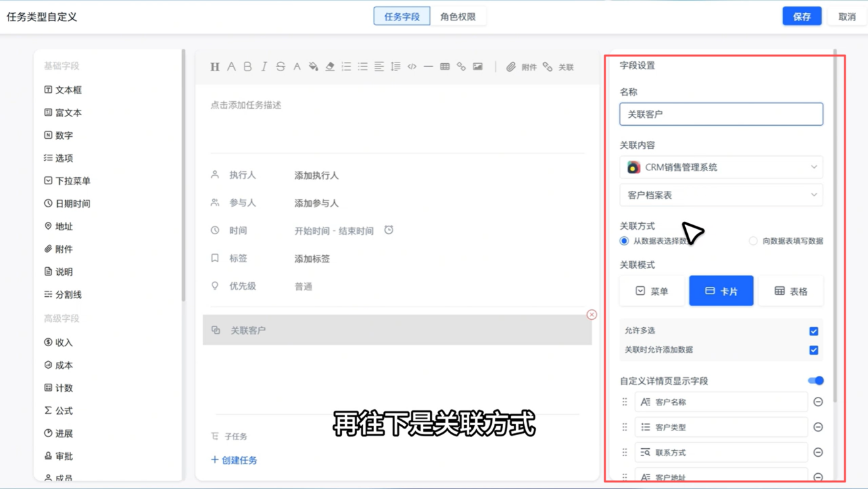Choose the 卡片 association mode
868x489 pixels.
click(x=721, y=291)
